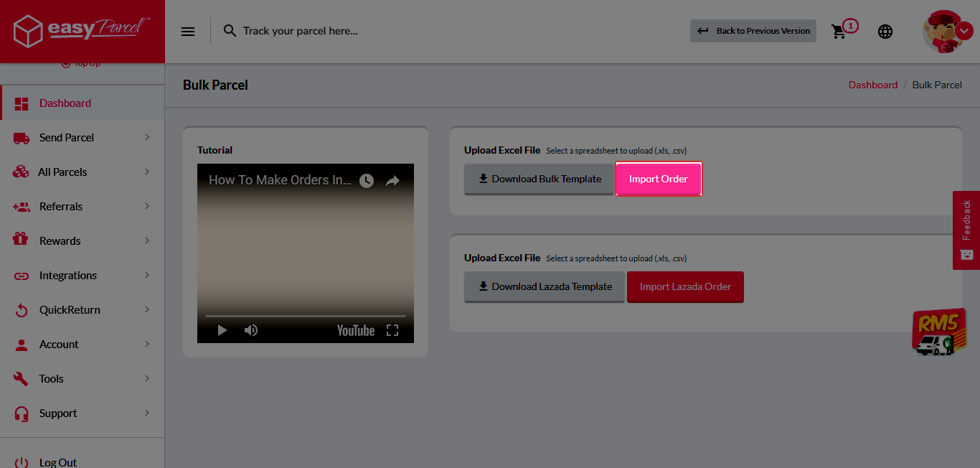Click the Referrals add-people icon

point(22,207)
